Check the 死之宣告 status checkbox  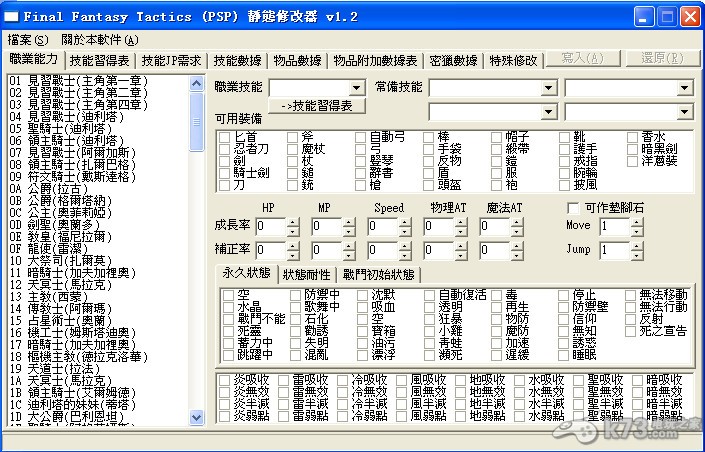[630, 331]
